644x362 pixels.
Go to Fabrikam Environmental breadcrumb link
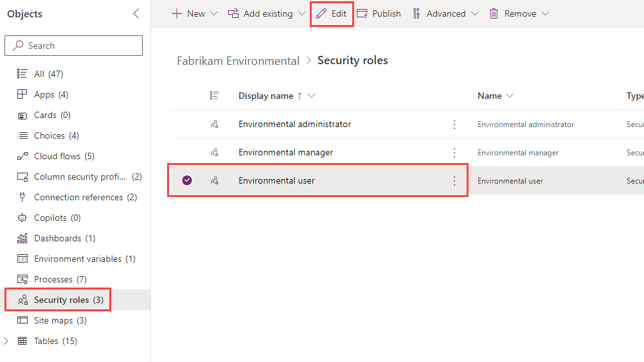coord(238,61)
